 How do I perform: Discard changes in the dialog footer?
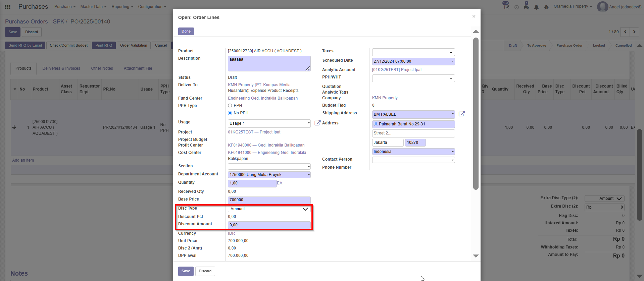(x=205, y=271)
